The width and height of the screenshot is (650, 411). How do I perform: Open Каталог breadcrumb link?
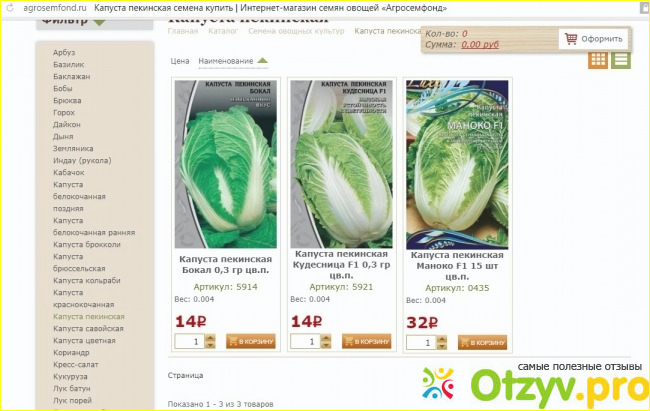pos(223,31)
